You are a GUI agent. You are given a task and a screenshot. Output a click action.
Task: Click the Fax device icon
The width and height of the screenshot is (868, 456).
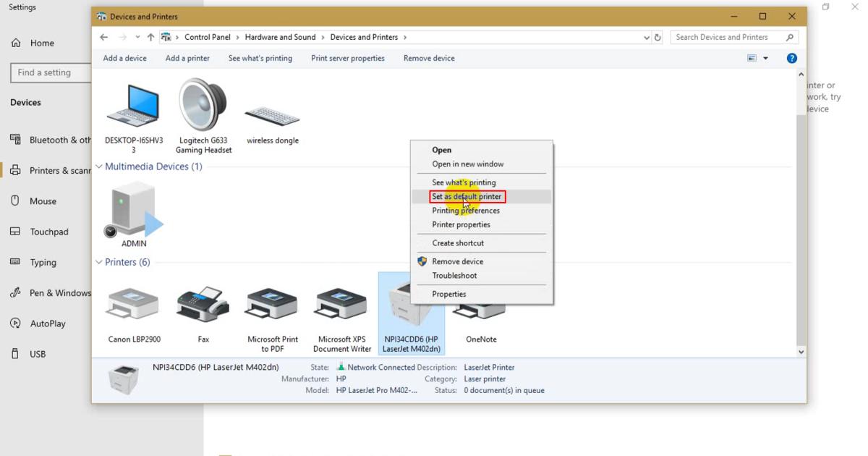(203, 305)
